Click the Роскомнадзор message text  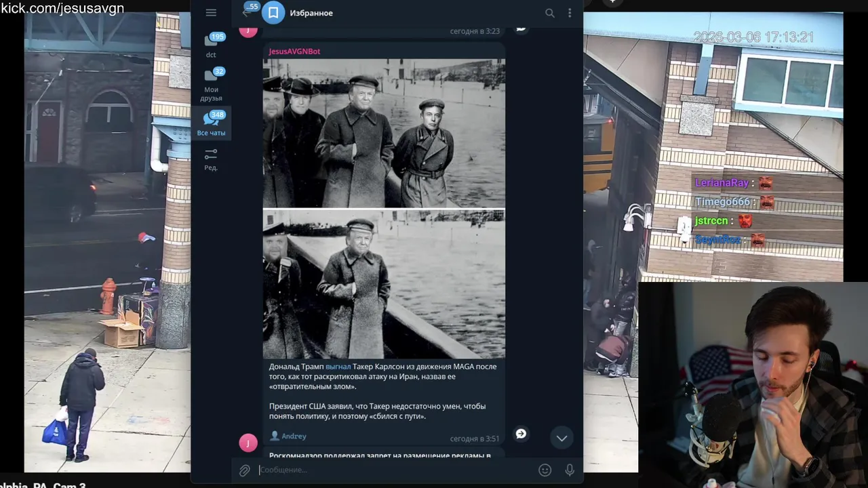380,455
